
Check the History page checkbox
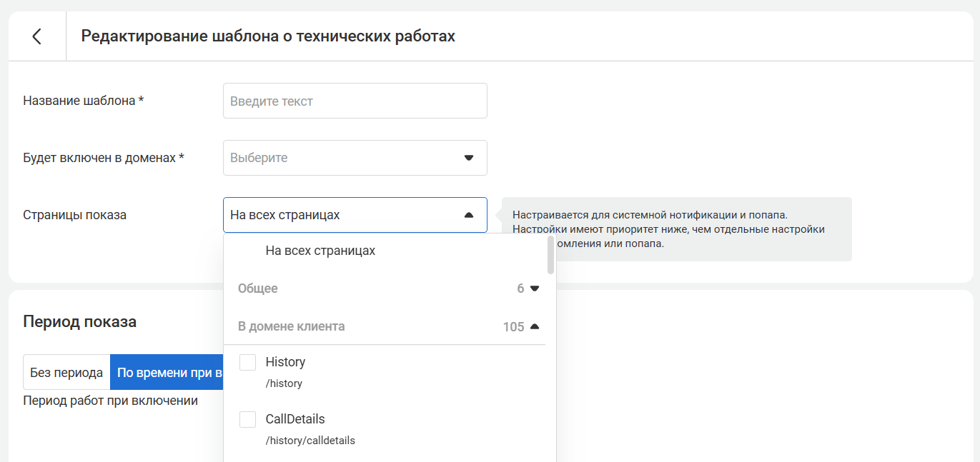click(247, 363)
